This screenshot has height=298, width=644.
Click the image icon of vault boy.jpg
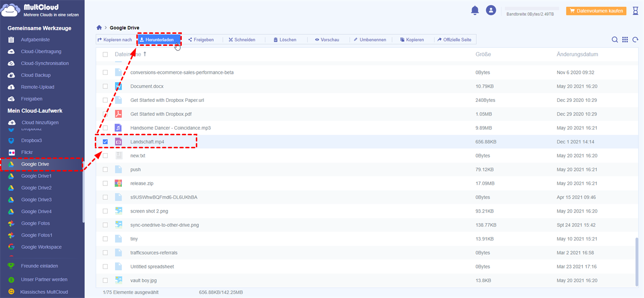(118, 281)
